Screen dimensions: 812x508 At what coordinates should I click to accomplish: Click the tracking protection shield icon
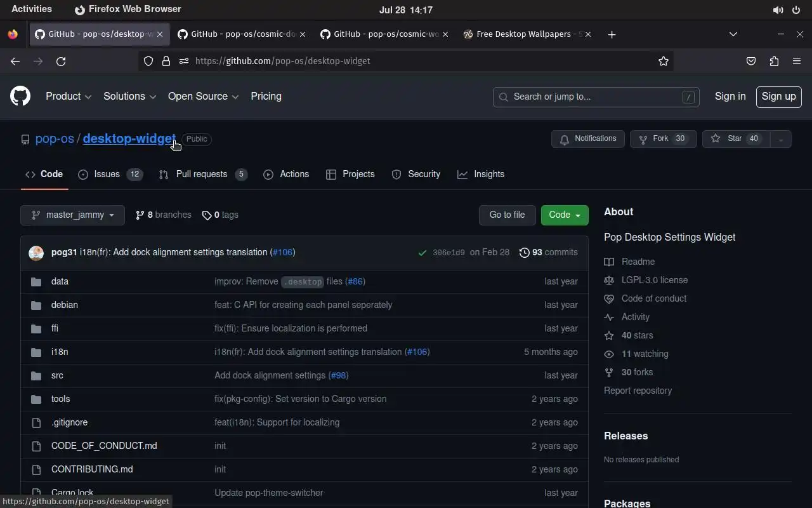point(148,61)
